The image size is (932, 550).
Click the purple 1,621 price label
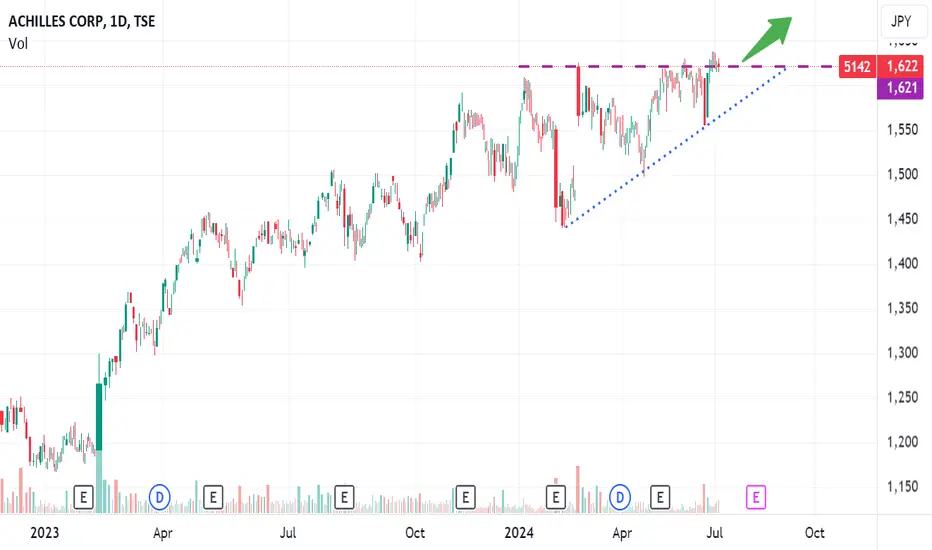pos(901,88)
